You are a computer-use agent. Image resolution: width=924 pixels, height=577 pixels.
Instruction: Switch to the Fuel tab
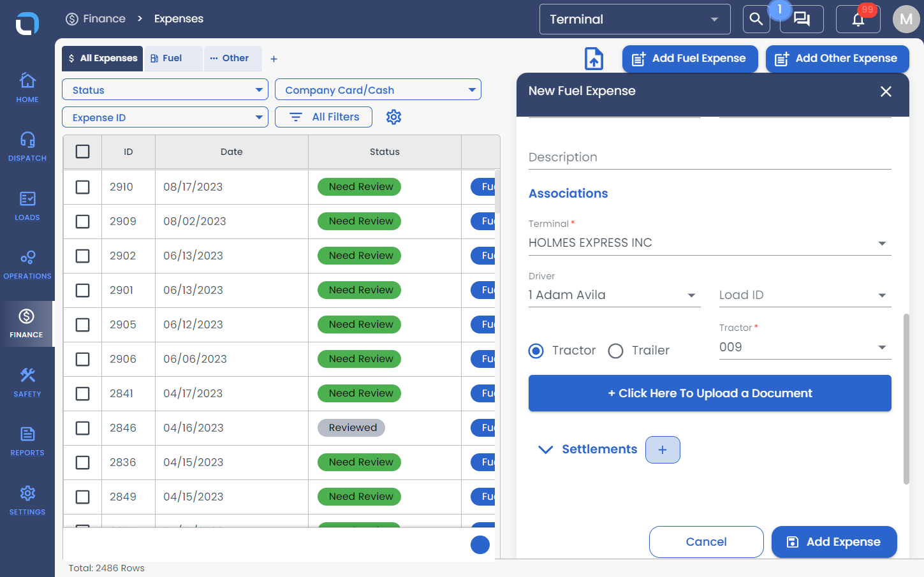click(x=173, y=59)
